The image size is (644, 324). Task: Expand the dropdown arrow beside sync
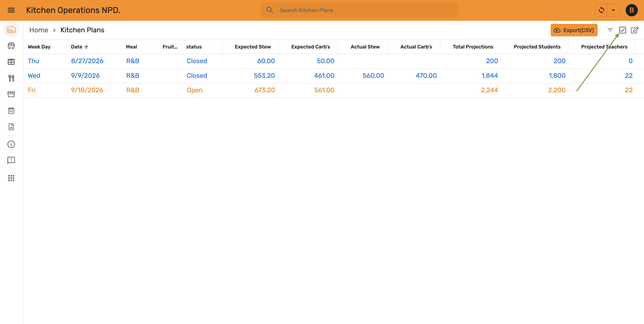613,10
